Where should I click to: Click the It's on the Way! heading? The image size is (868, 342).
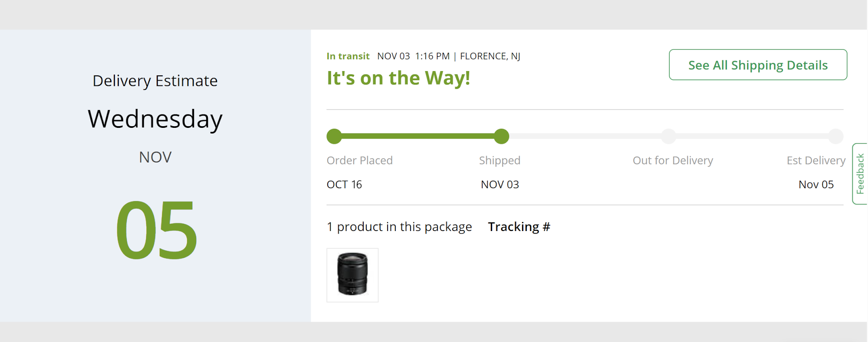coord(398,78)
